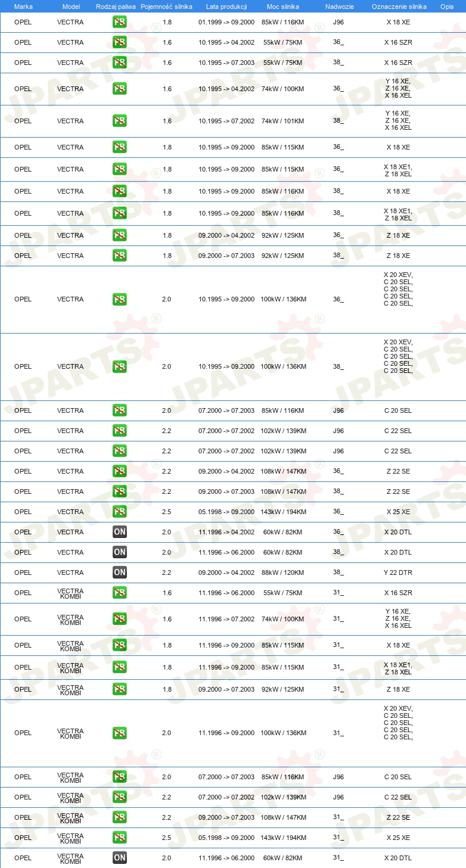The image size is (466, 868).
Task: Click the Nadwozie column header
Action: click(339, 7)
